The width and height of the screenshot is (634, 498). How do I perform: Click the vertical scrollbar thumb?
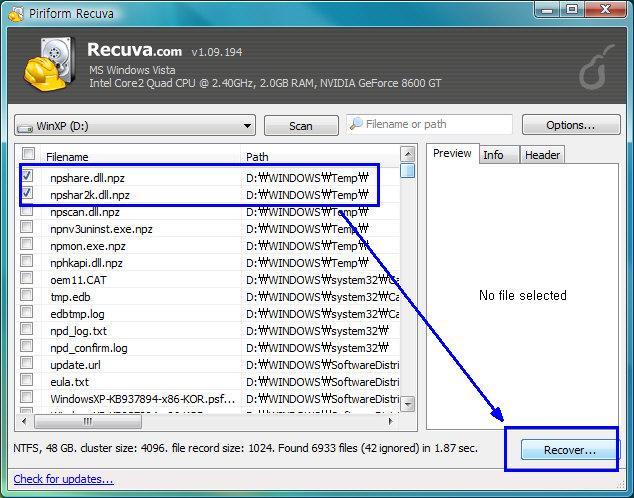point(408,170)
